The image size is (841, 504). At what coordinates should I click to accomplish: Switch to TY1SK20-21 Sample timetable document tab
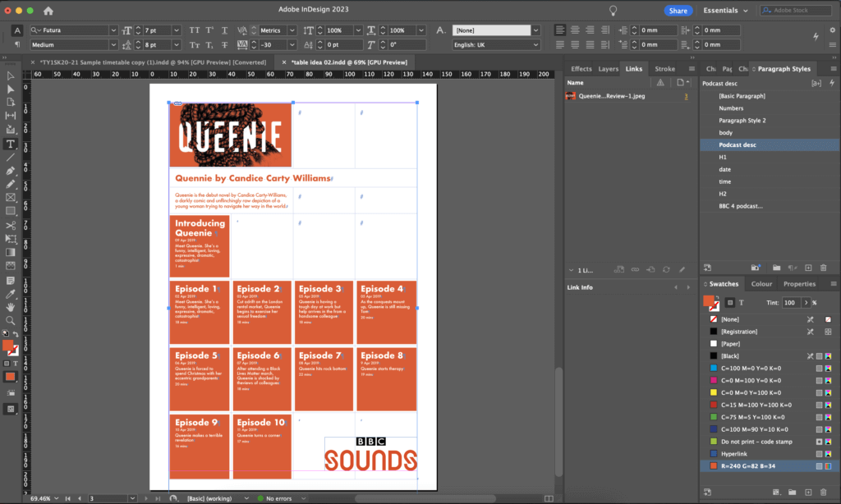[153, 62]
